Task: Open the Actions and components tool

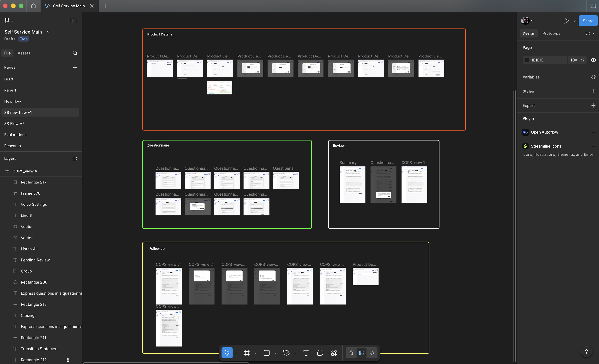Action: pyautogui.click(x=334, y=353)
